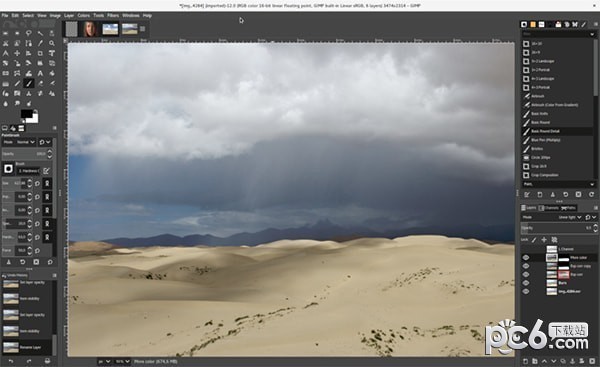Screen dimensions: 600x367
Task: Select the Move tool
Action: coord(17,53)
